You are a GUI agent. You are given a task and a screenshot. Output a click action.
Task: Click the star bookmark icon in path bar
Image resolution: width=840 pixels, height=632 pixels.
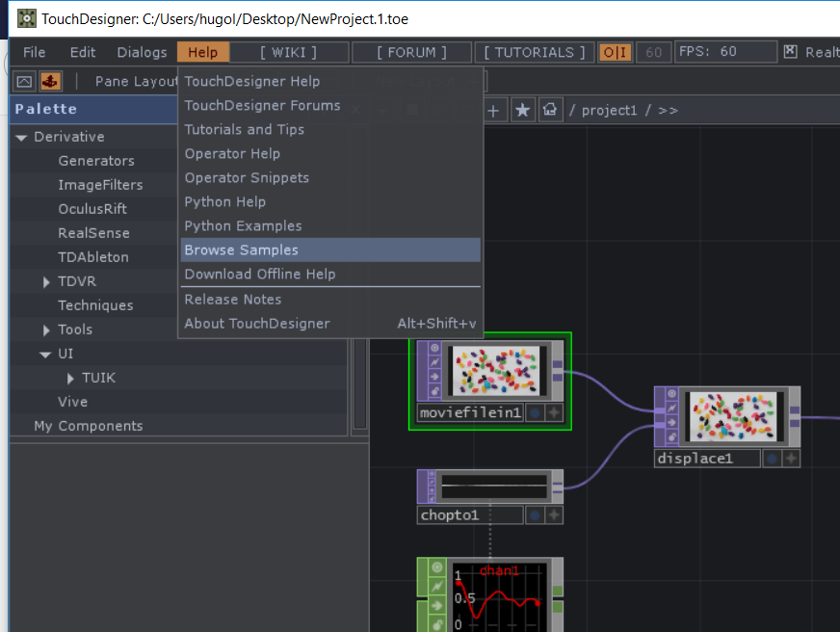pyautogui.click(x=522, y=111)
